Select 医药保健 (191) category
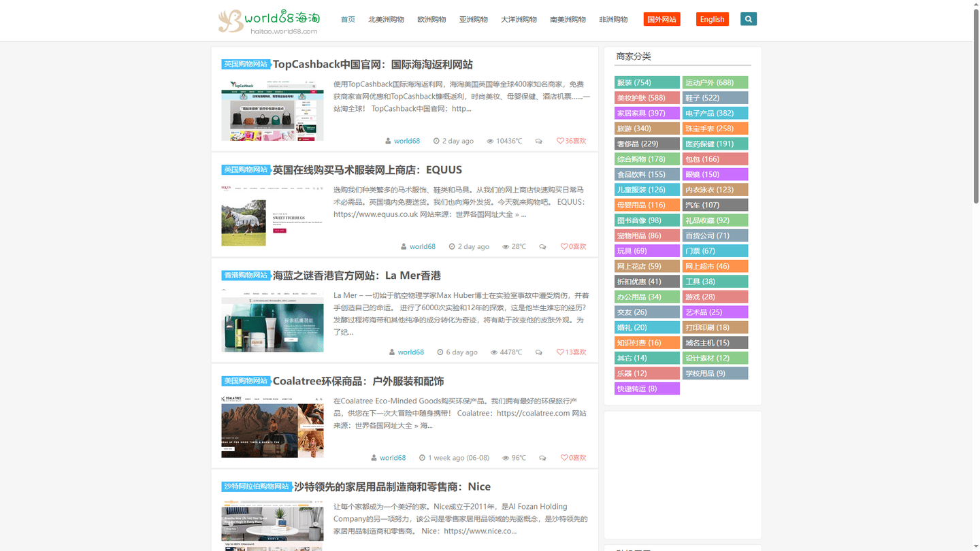 (x=715, y=144)
